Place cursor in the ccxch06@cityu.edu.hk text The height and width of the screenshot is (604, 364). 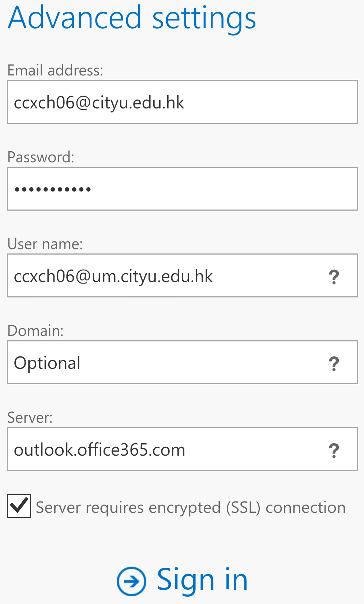[x=99, y=103]
